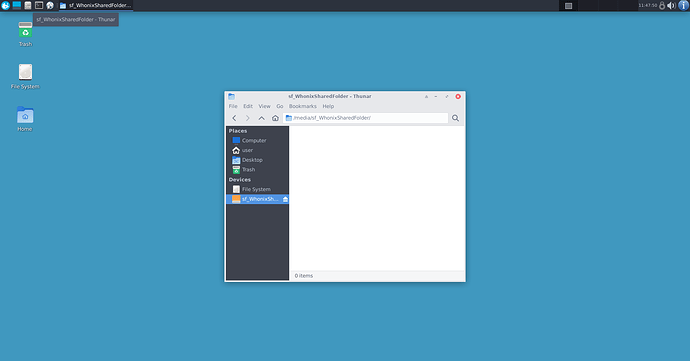Open the File menu
This screenshot has width=690, height=361.
(233, 107)
